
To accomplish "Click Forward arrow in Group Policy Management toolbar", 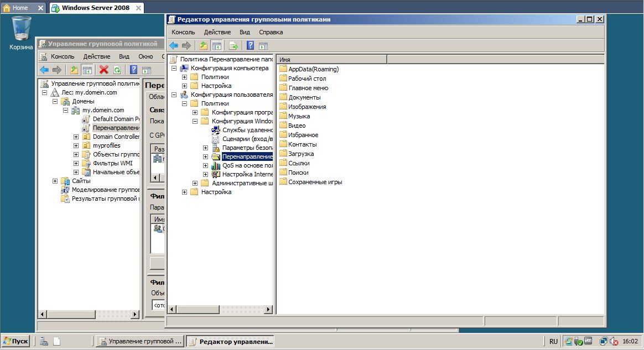I will point(57,70).
